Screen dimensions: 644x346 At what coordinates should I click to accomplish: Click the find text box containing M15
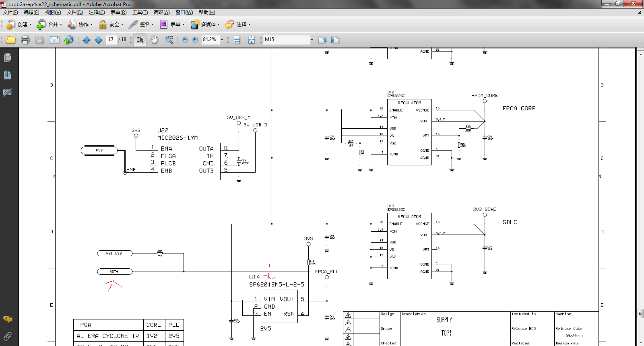pyautogui.click(x=287, y=39)
